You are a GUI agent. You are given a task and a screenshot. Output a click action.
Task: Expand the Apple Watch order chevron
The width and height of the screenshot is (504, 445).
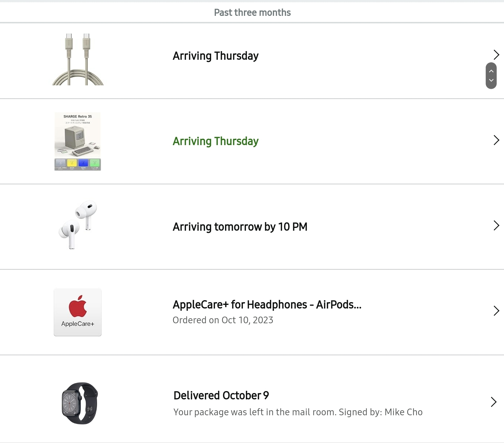point(494,402)
